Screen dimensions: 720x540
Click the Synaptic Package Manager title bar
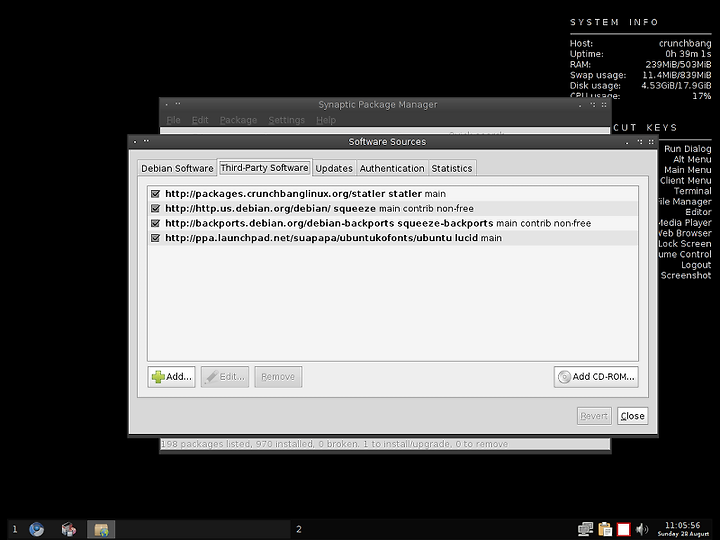[x=378, y=105]
